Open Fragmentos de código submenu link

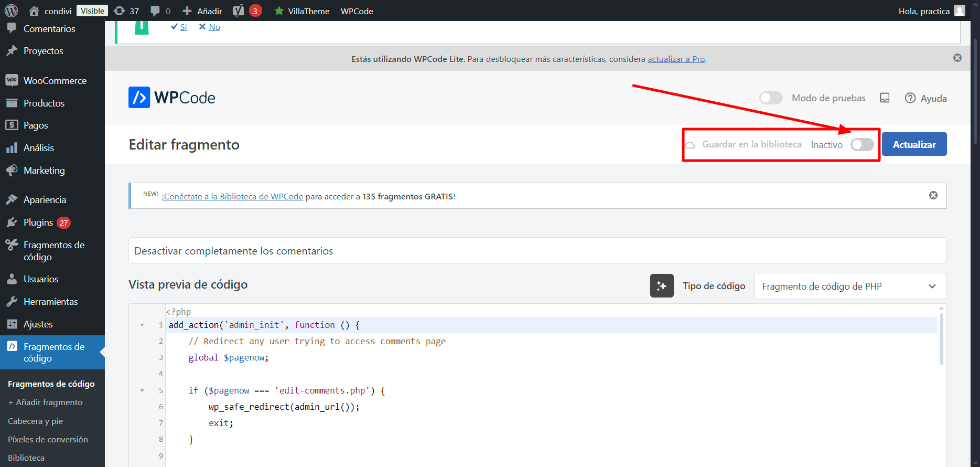point(51,384)
